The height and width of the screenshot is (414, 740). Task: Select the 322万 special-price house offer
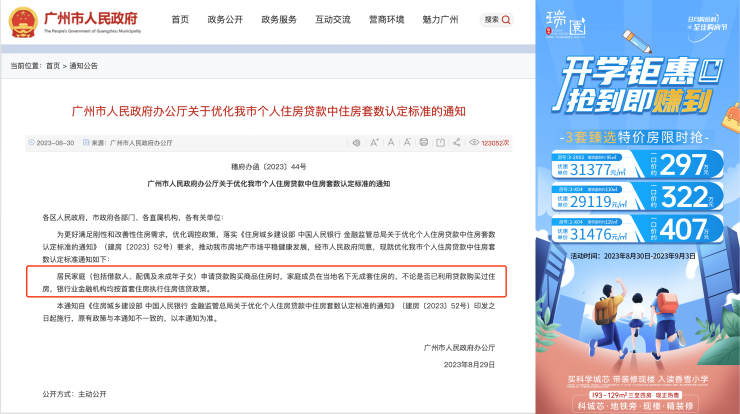[x=637, y=197]
